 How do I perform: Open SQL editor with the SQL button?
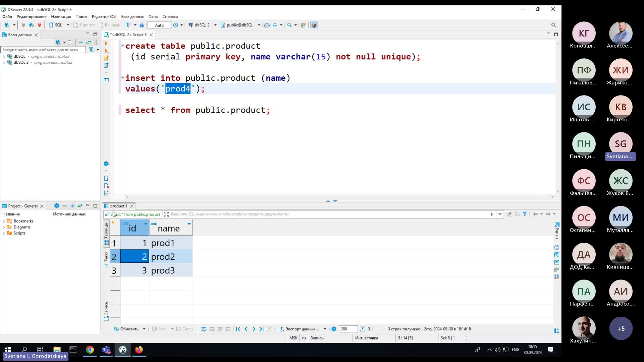(56, 25)
